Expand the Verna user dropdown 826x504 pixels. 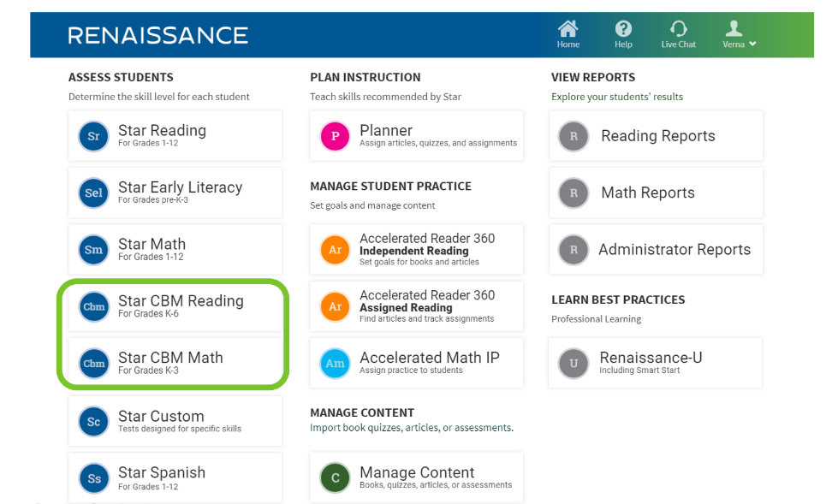[739, 34]
